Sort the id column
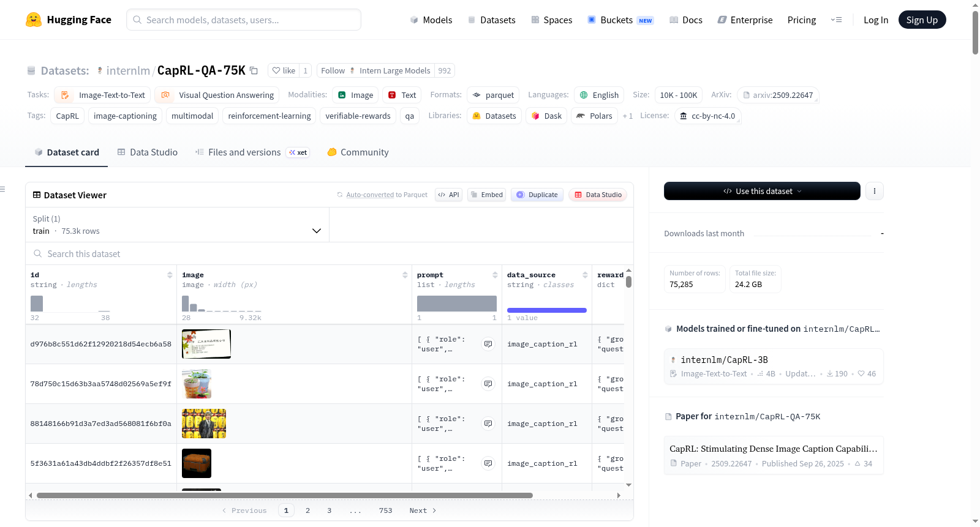Image resolution: width=980 pixels, height=527 pixels. coord(170,275)
